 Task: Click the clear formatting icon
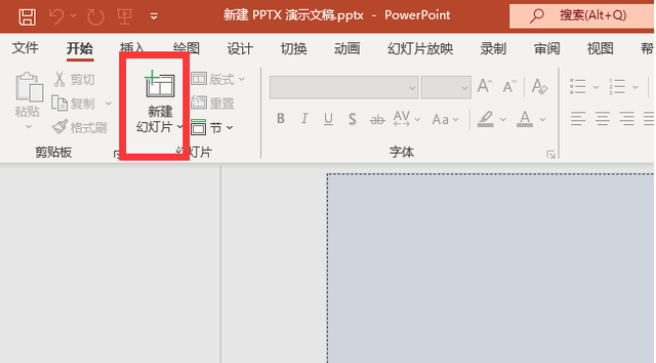539,87
